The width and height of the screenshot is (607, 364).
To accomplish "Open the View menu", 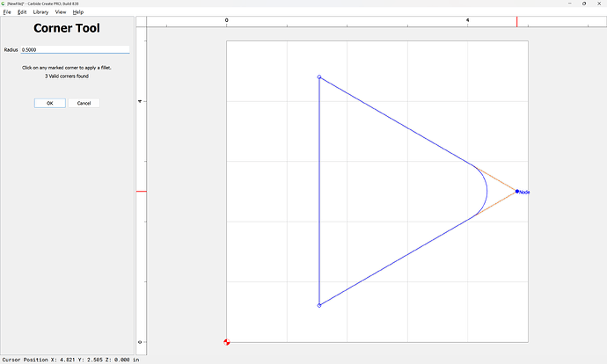I will [61, 12].
